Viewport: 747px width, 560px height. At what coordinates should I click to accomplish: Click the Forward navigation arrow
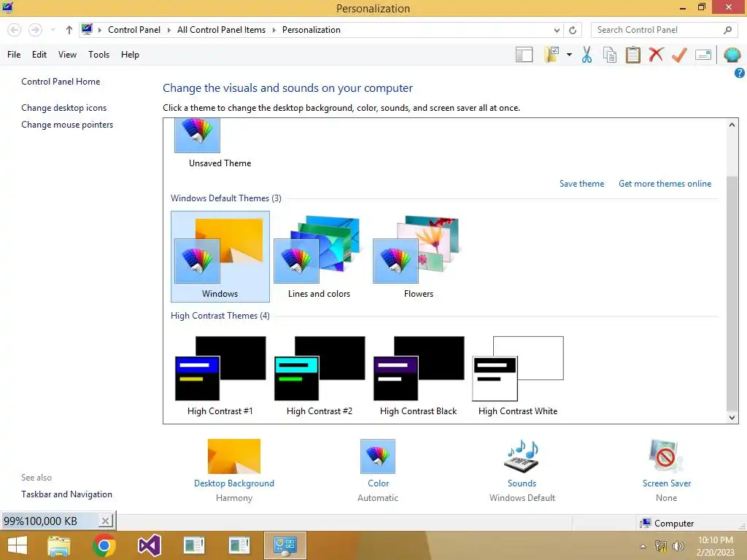35,30
